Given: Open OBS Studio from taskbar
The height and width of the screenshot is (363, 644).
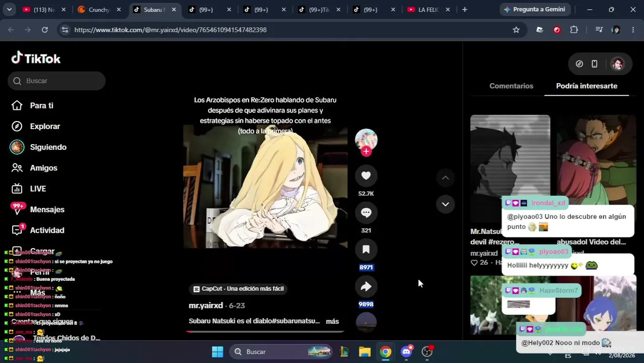Looking at the screenshot, I should 427,351.
